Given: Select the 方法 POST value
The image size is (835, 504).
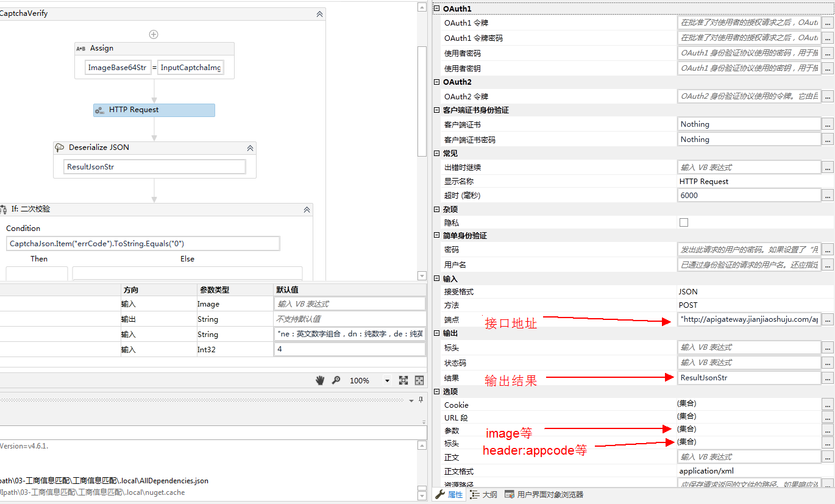Looking at the screenshot, I should [689, 305].
